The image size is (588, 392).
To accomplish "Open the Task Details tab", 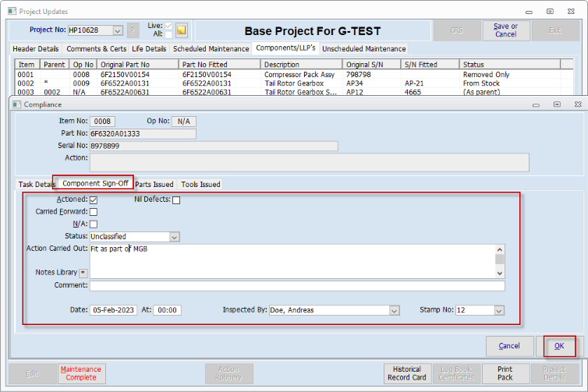I will [37, 185].
